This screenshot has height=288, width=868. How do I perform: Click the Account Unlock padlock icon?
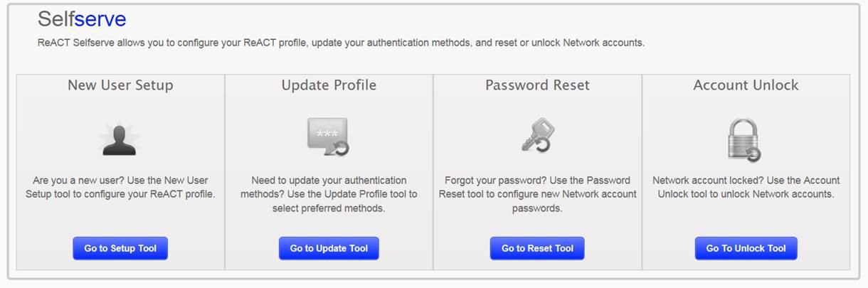coord(745,139)
